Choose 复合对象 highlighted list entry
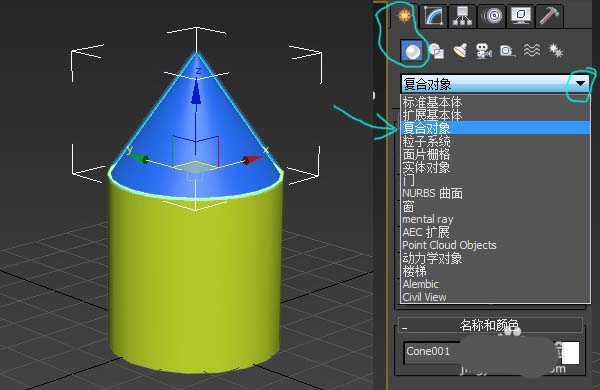 (x=495, y=128)
